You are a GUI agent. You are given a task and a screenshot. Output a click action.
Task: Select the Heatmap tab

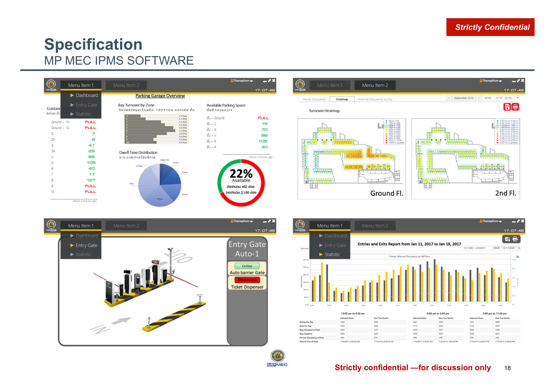point(342,99)
